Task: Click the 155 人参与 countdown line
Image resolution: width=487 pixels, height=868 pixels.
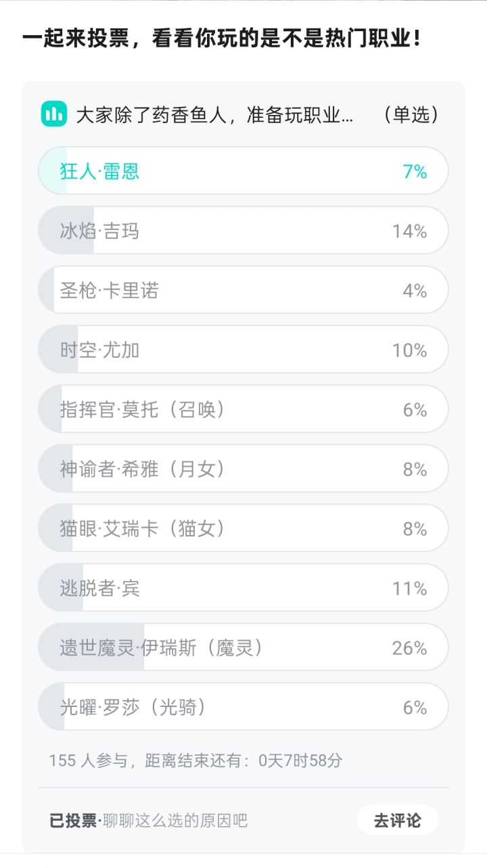Action: tap(196, 760)
